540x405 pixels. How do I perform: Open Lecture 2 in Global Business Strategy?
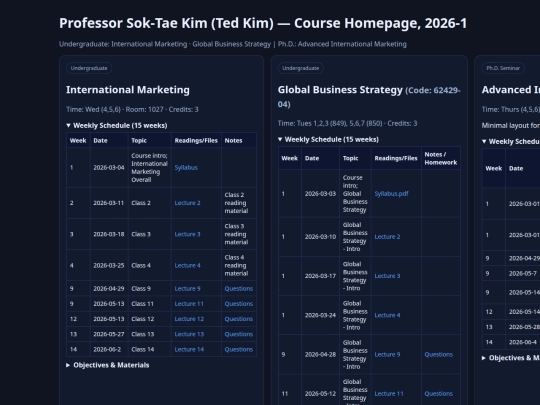tap(387, 237)
